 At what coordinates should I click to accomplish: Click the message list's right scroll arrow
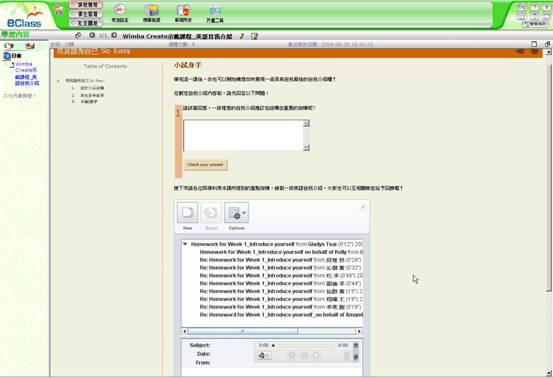click(359, 331)
